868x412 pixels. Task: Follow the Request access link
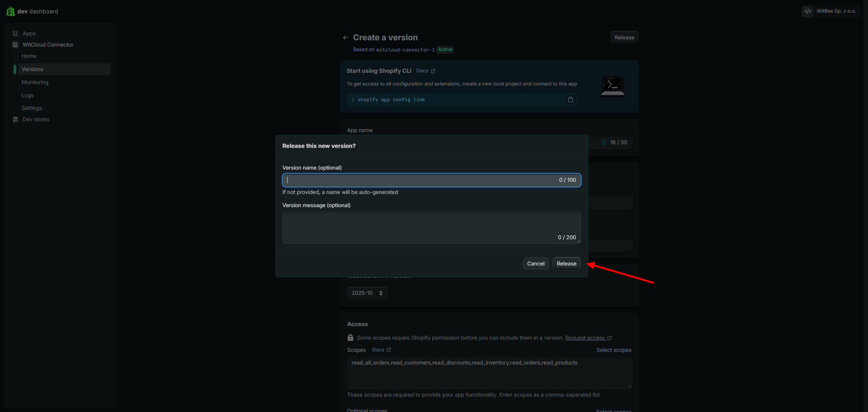(588, 338)
